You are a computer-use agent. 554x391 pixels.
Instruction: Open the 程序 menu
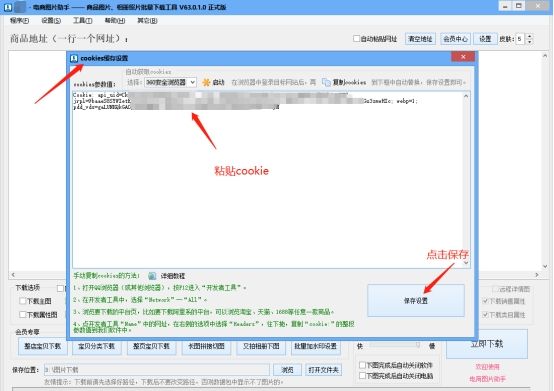click(x=19, y=21)
